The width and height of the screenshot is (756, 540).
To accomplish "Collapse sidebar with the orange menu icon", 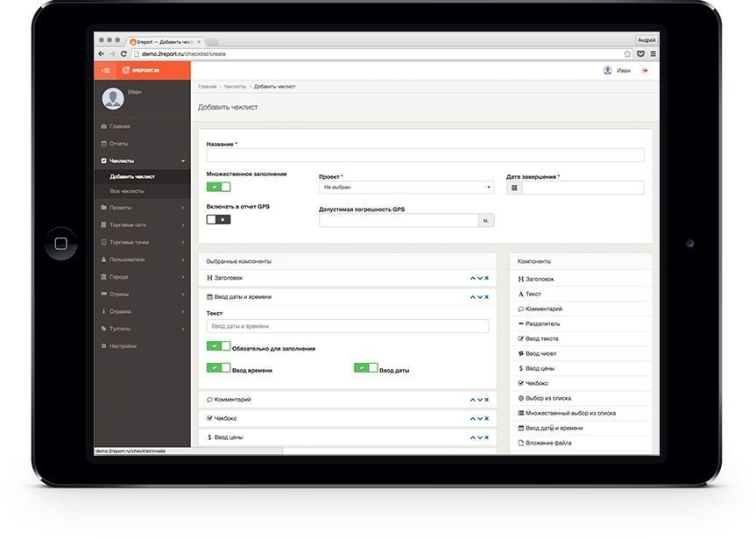I will [105, 70].
